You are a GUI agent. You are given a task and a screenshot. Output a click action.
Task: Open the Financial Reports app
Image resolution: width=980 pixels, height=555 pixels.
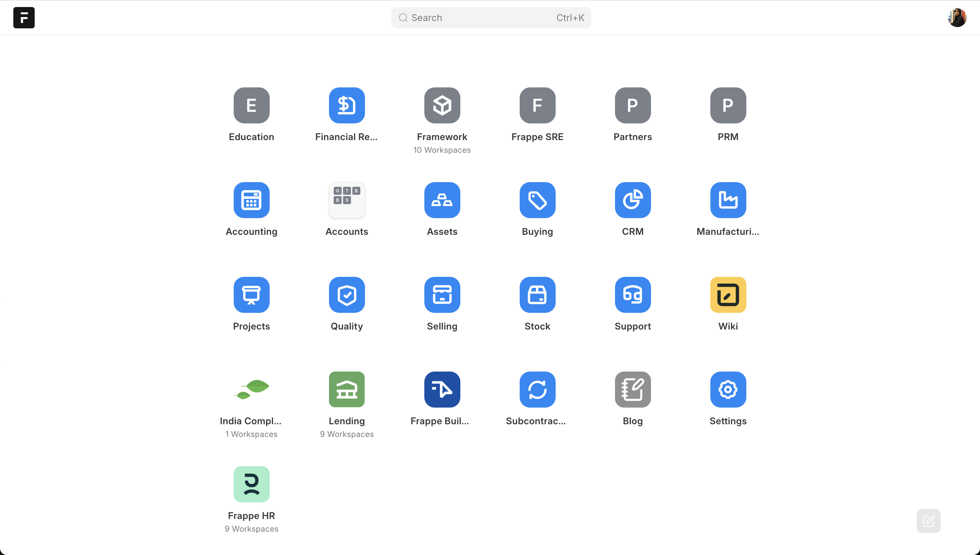(x=347, y=106)
